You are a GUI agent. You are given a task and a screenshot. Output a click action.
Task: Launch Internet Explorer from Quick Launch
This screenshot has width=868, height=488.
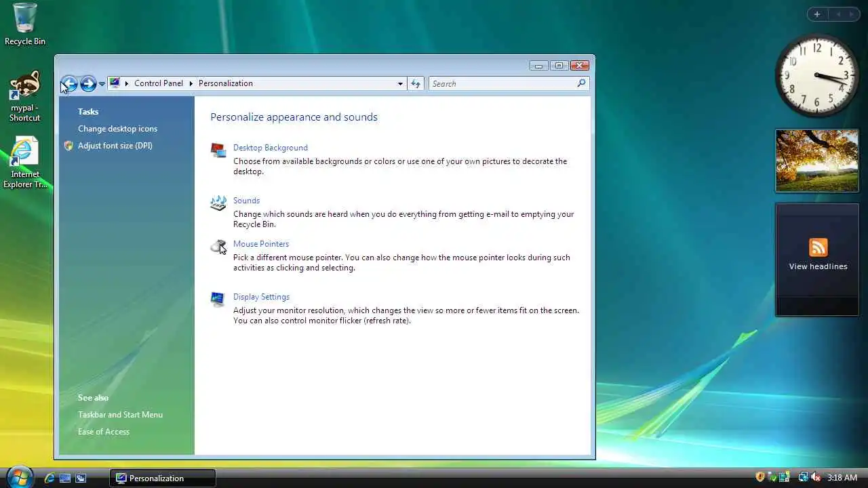(x=50, y=478)
